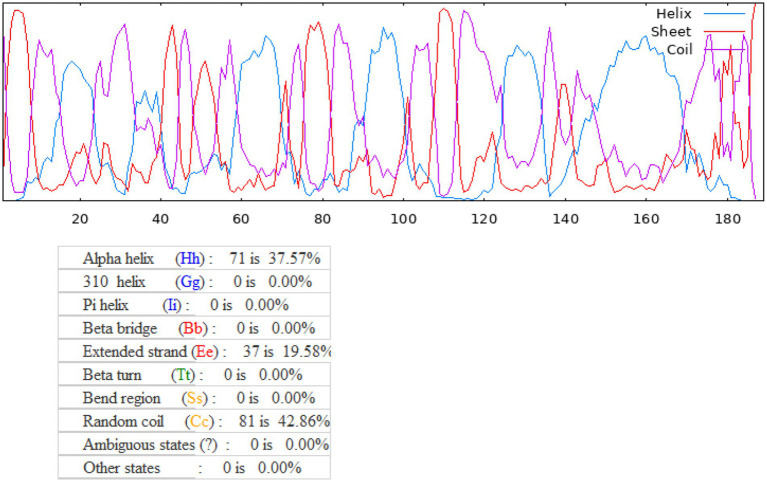Click the x-axis tick label 160
This screenshot has width=767, height=482.
coord(646,218)
